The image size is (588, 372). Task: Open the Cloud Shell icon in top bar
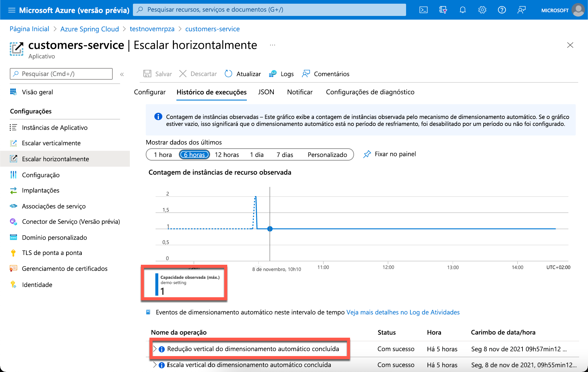pyautogui.click(x=423, y=10)
